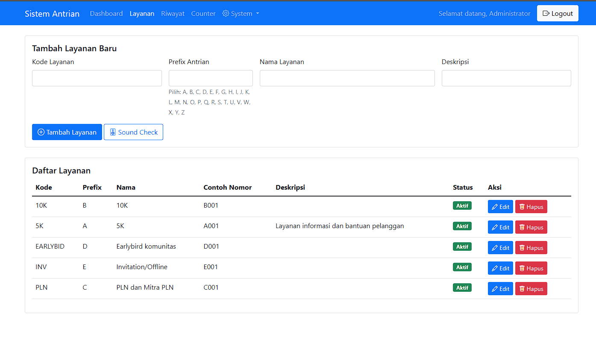Click the Deskripsi input field
The width and height of the screenshot is (596, 364).
coord(506,78)
